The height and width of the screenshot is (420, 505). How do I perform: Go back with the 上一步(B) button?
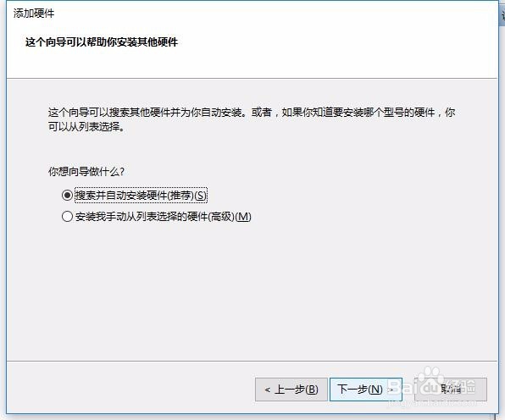pyautogui.click(x=291, y=390)
